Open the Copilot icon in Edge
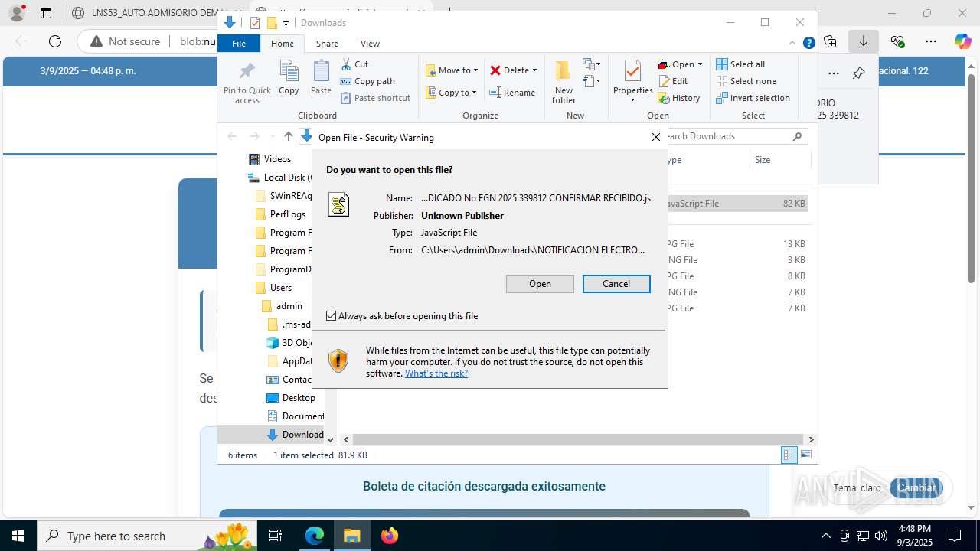 point(962,41)
